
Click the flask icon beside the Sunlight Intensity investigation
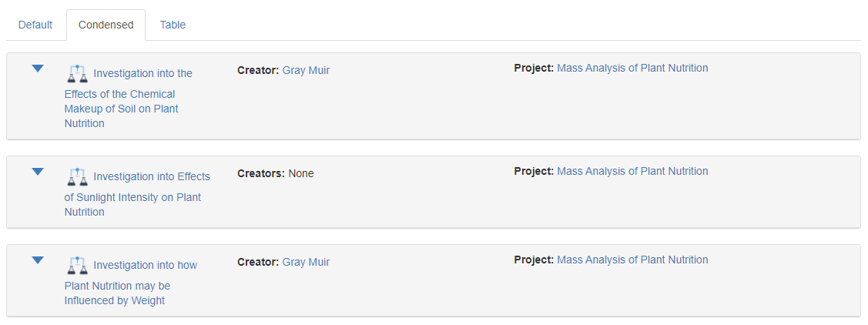(77, 177)
